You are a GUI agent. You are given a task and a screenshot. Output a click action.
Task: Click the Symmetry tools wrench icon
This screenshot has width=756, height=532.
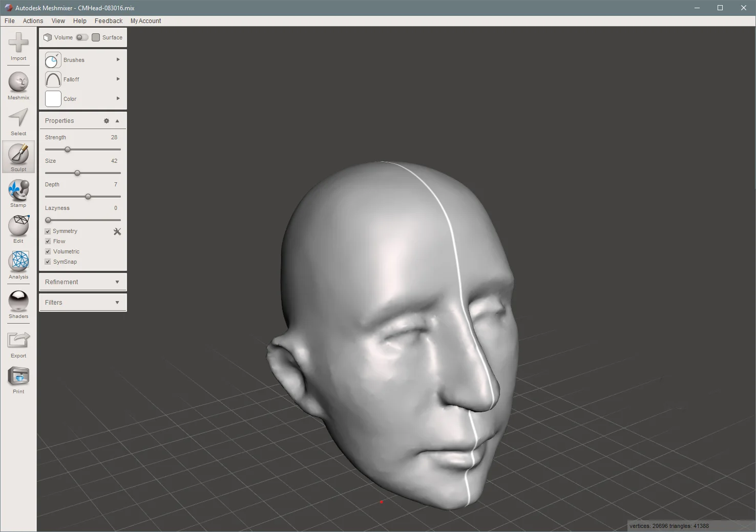click(117, 231)
